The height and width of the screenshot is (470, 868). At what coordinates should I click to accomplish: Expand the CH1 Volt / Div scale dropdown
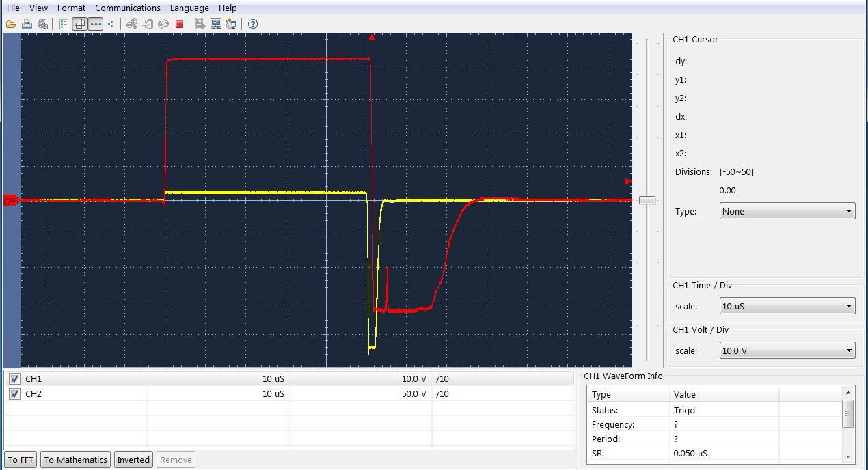(x=787, y=350)
